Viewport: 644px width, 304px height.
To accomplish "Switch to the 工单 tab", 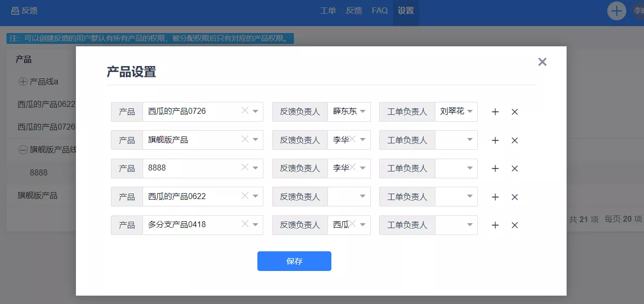I will (328, 10).
